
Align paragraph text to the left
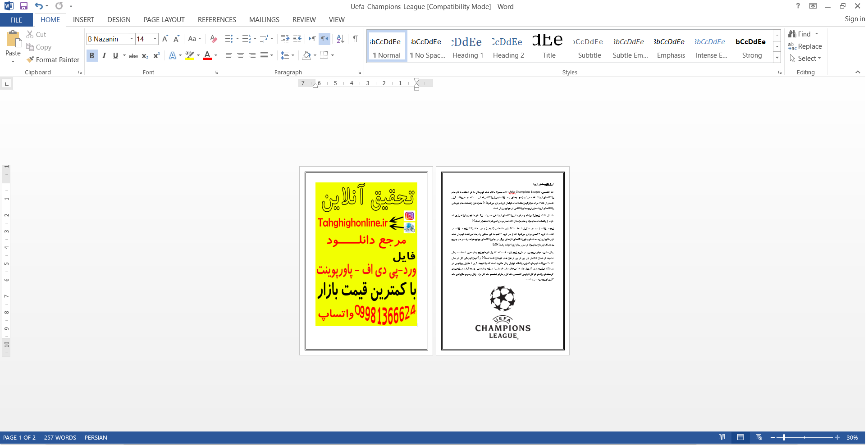229,55
